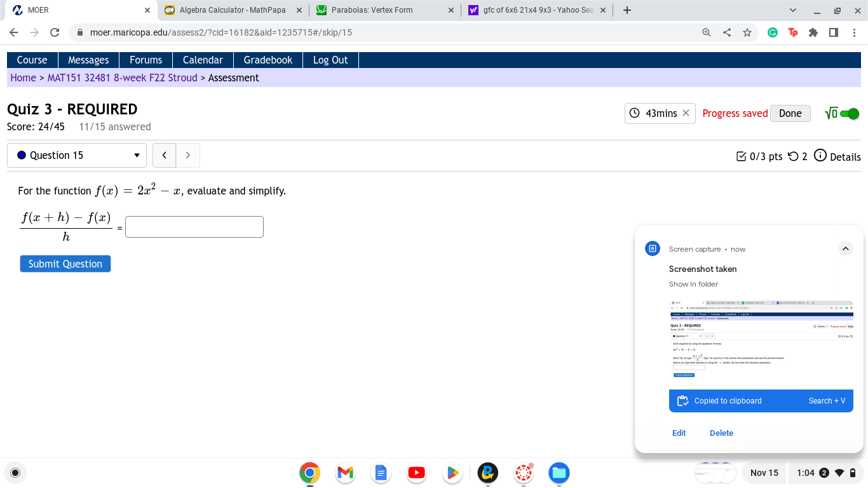Open the ChromeOS launcher button
The height and width of the screenshot is (488, 868).
point(15,473)
